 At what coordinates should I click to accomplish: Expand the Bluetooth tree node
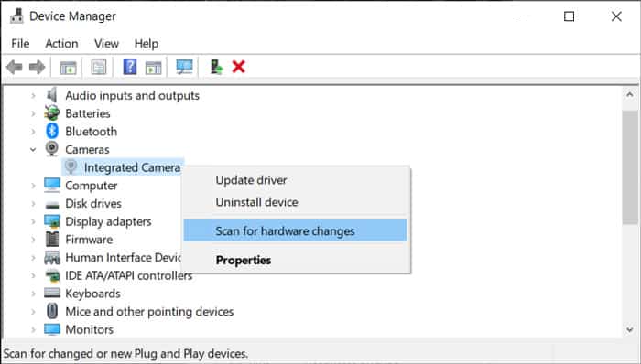tap(34, 132)
